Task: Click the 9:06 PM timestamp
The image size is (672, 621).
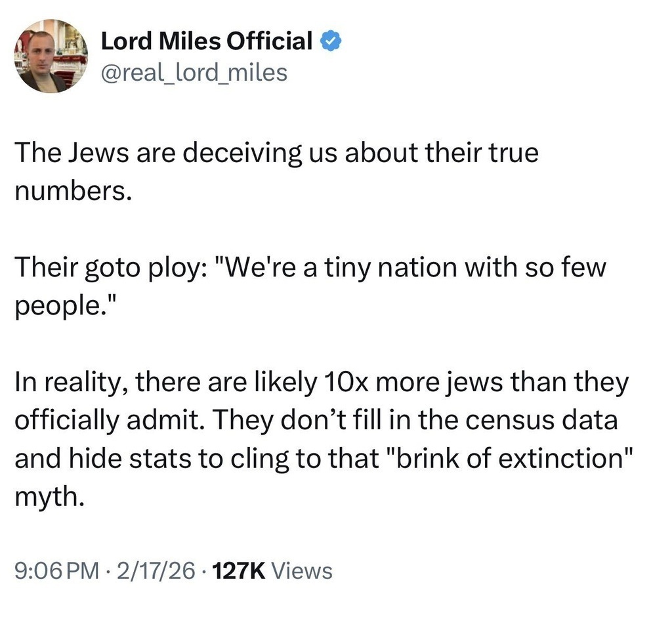Action: point(55,571)
